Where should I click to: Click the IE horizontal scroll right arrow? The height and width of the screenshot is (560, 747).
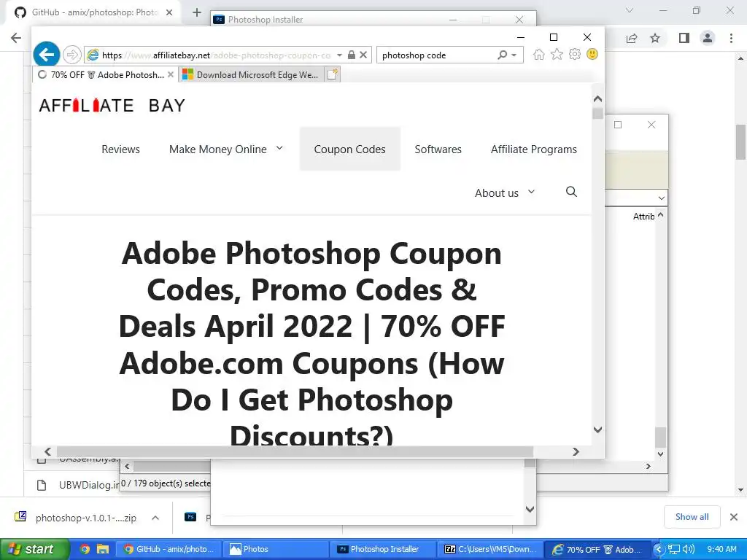coord(576,451)
